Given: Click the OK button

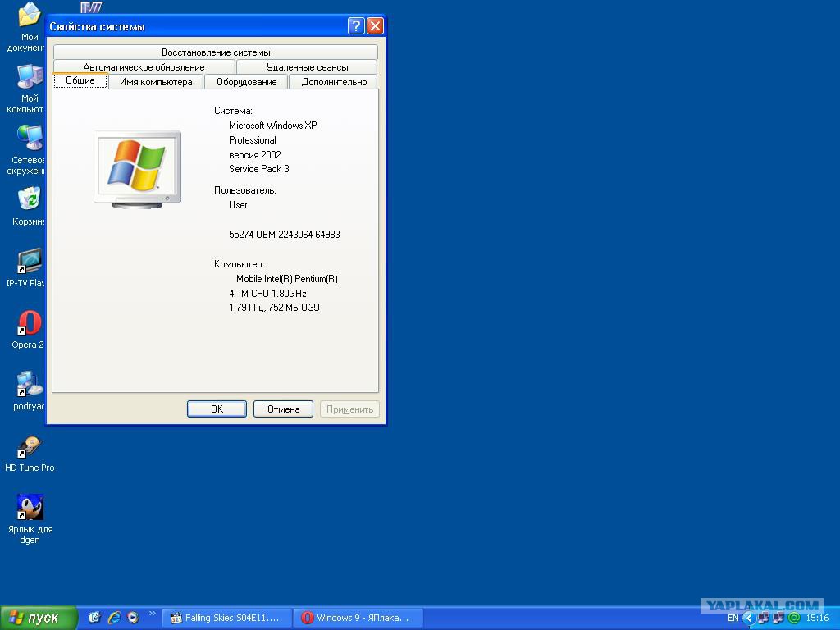Looking at the screenshot, I should pos(217,409).
